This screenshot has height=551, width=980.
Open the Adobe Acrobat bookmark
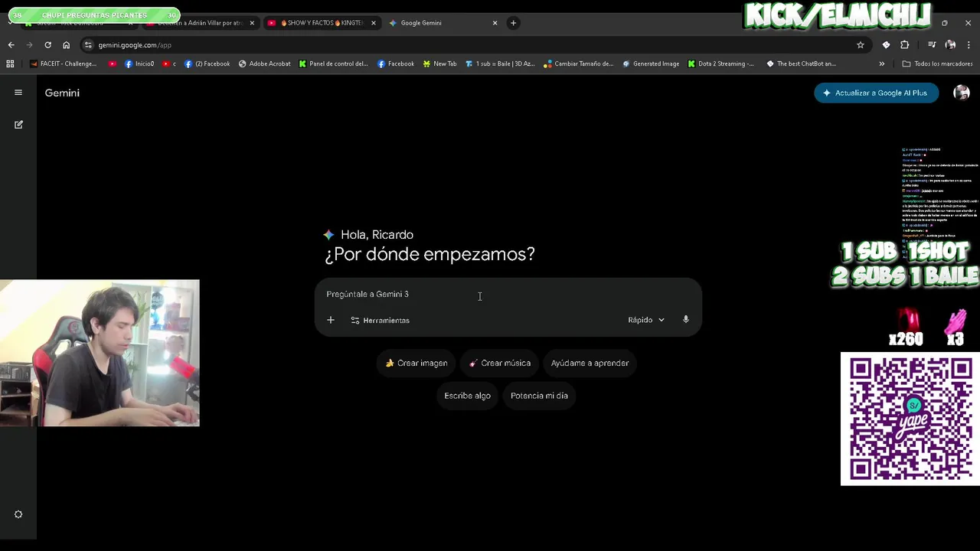(264, 64)
